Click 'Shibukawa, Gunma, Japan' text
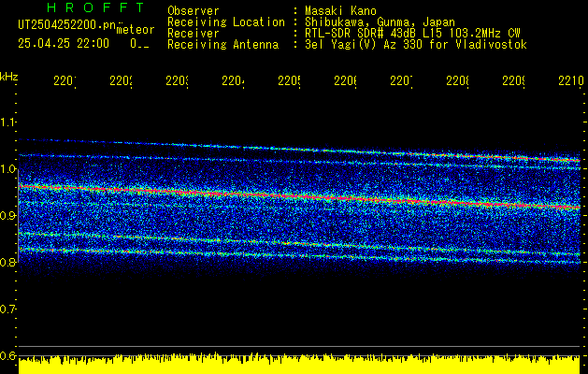588x374 pixels. 380,22
